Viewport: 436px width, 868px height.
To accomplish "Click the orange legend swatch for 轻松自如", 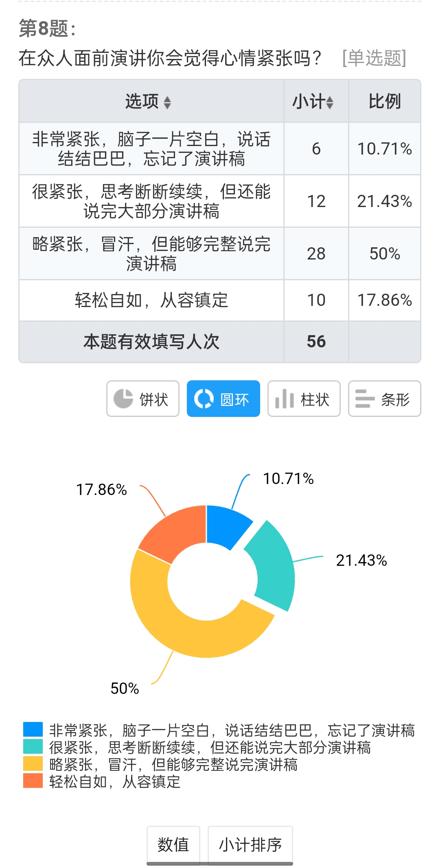I will click(x=33, y=781).
